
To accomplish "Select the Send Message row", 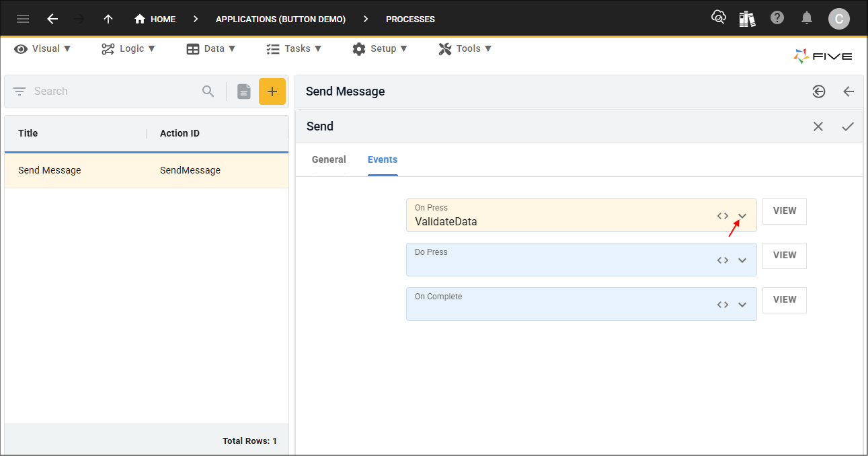I will (x=147, y=170).
